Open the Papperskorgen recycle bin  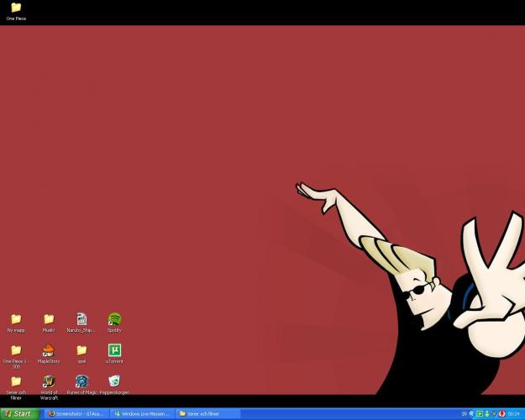[x=114, y=381]
